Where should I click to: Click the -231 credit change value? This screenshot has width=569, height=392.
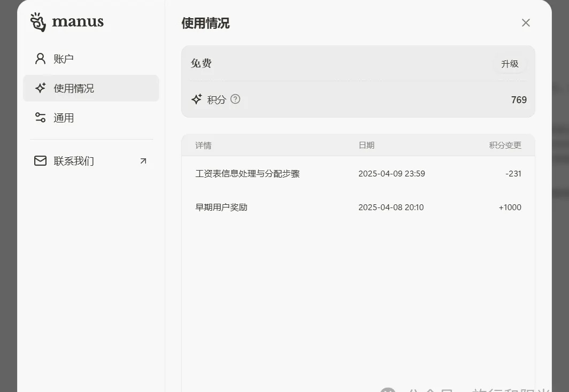tap(513, 174)
